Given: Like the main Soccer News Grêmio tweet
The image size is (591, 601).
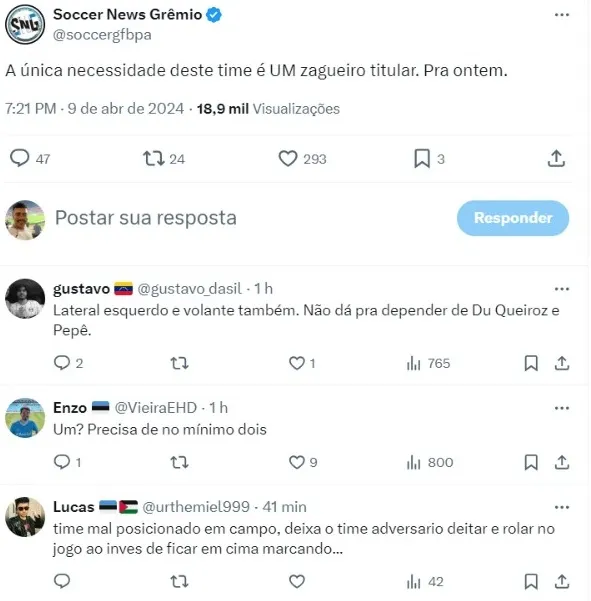Looking at the screenshot, I should tap(288, 158).
